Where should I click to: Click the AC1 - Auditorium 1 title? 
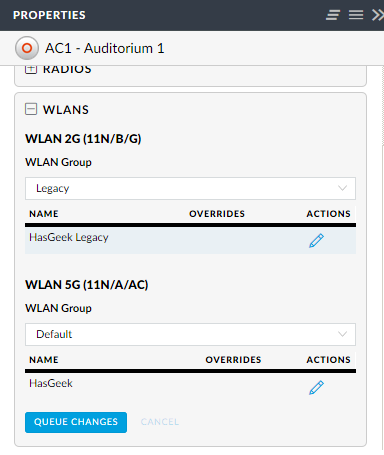pyautogui.click(x=105, y=48)
